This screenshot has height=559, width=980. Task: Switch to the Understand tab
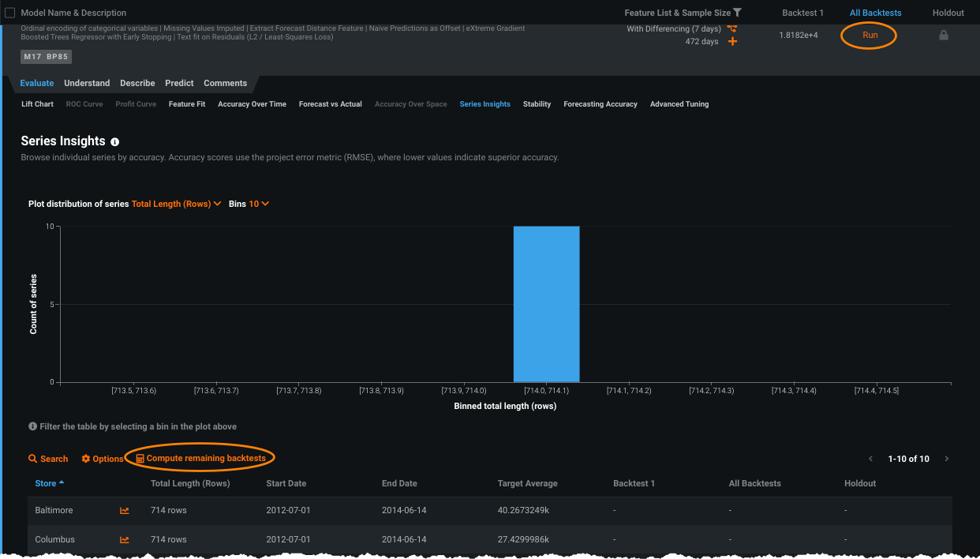point(87,83)
